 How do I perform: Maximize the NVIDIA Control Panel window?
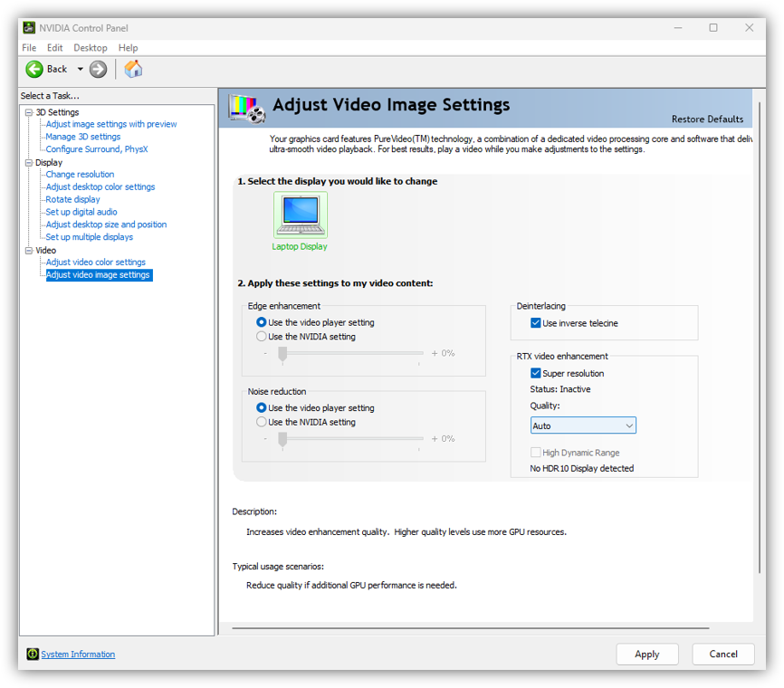pyautogui.click(x=713, y=28)
